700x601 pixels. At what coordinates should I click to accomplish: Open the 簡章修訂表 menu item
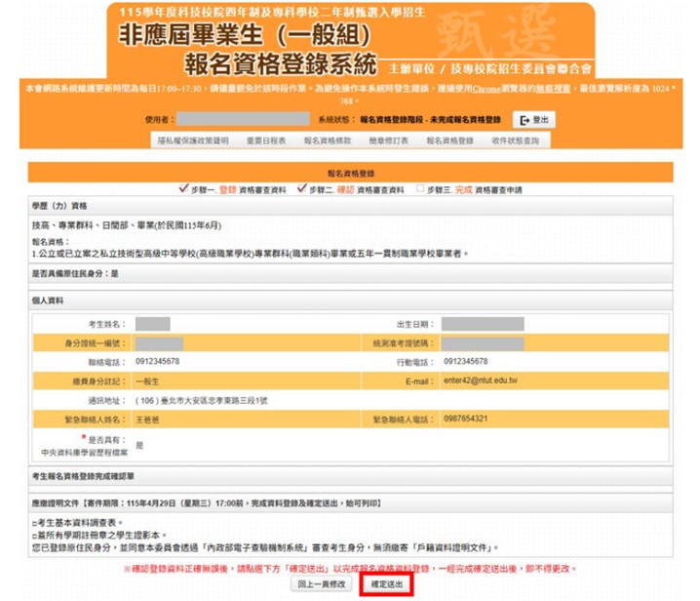pos(389,141)
